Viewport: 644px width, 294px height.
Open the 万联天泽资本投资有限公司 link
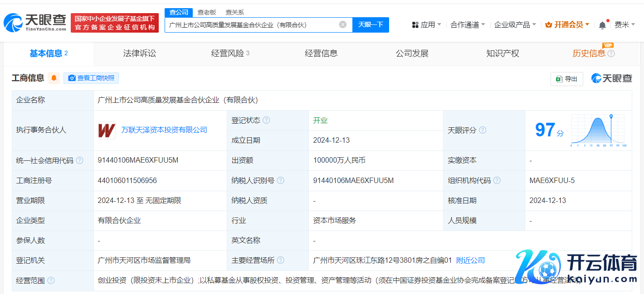tap(164, 130)
